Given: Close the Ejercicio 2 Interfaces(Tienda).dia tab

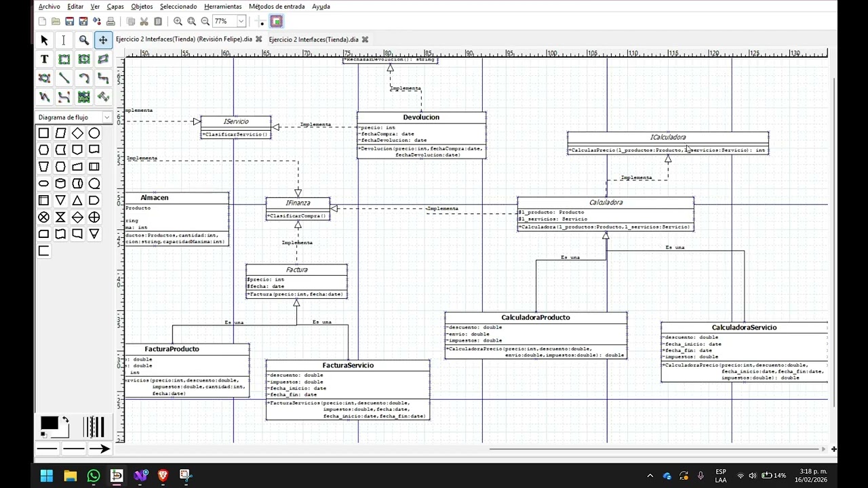Looking at the screenshot, I should 365,39.
